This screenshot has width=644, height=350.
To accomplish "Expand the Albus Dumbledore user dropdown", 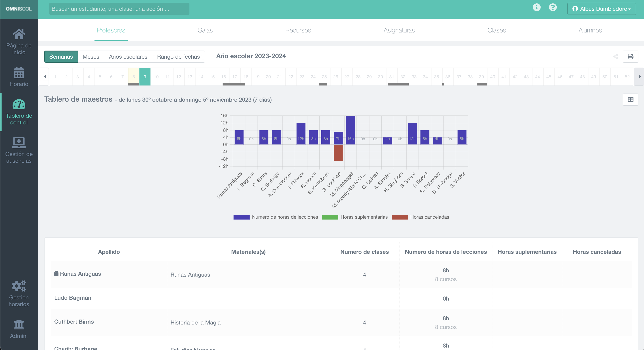I will [601, 9].
